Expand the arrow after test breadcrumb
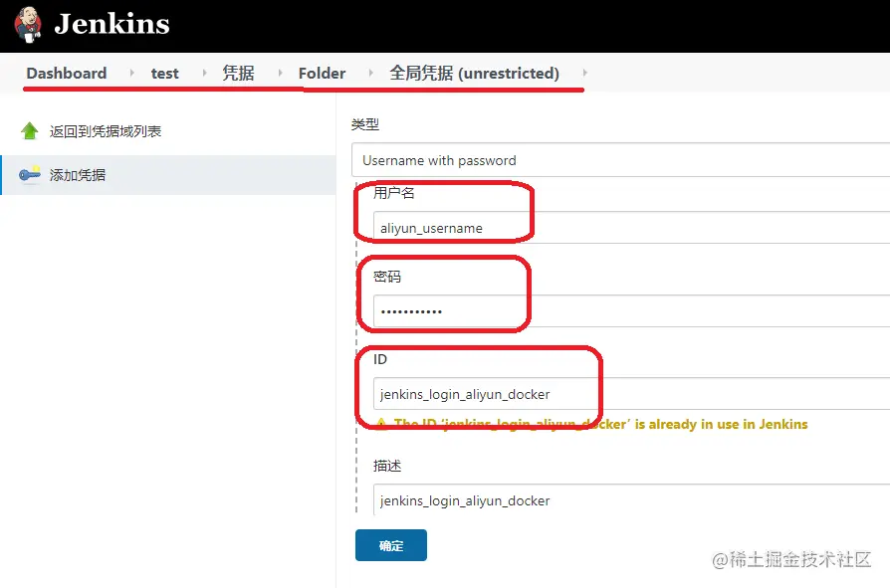The image size is (890, 588). click(x=204, y=73)
